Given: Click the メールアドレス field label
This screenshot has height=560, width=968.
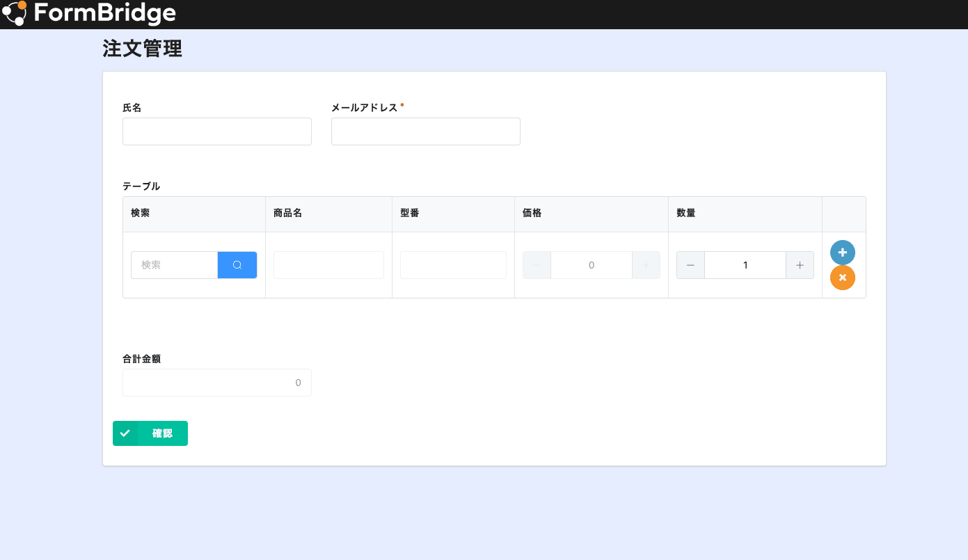Looking at the screenshot, I should coord(364,108).
